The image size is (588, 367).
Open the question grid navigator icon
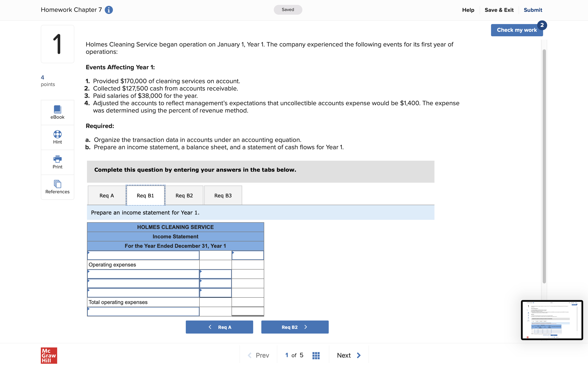coord(316,355)
